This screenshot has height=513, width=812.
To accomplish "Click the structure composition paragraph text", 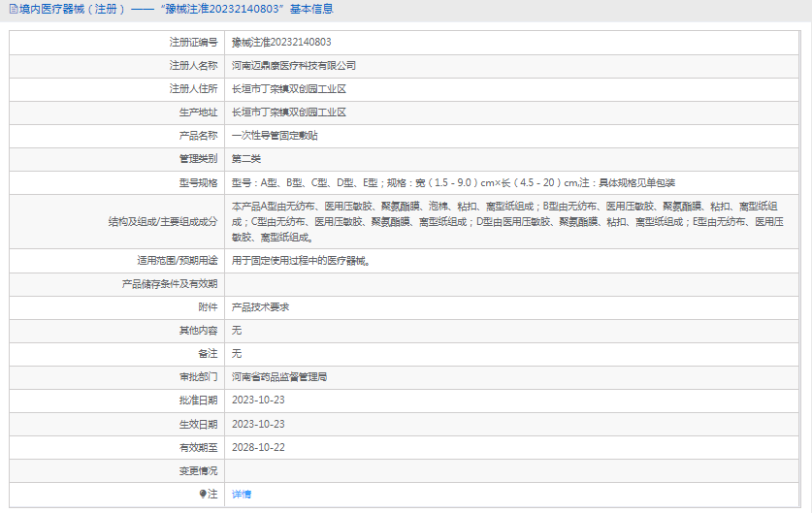I will [507, 221].
